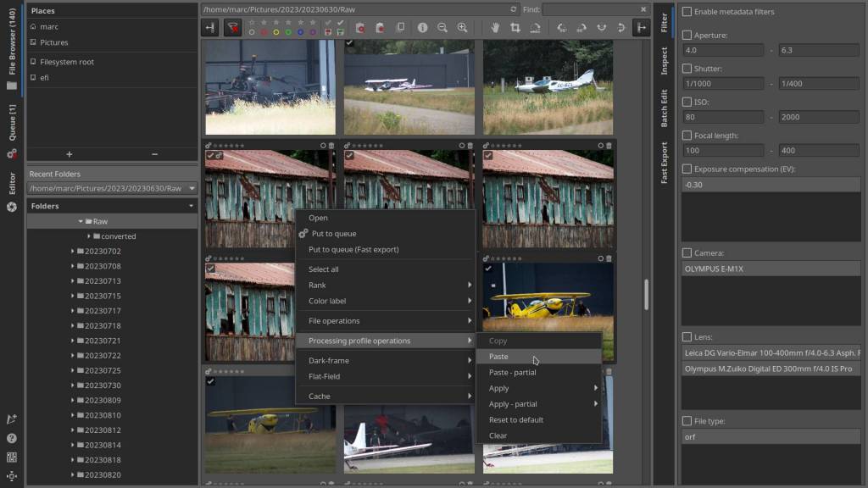Rotate left 90 degrees icon
Screen dimensions: 868x488
(x=561, y=28)
